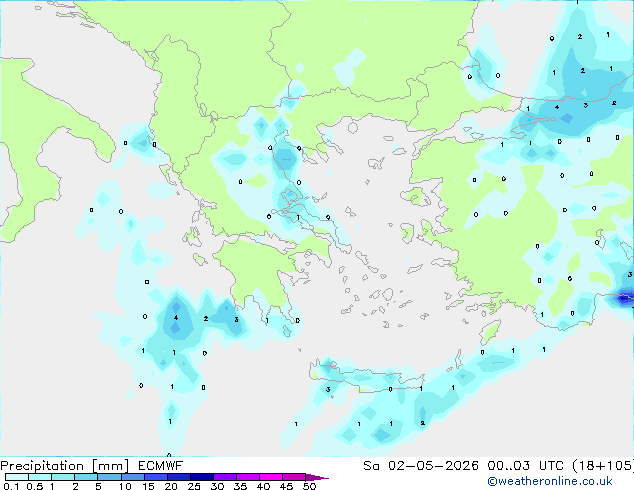The height and width of the screenshot is (490, 634).
Task: Click legend scale label '0.1'
Action: coord(11,486)
